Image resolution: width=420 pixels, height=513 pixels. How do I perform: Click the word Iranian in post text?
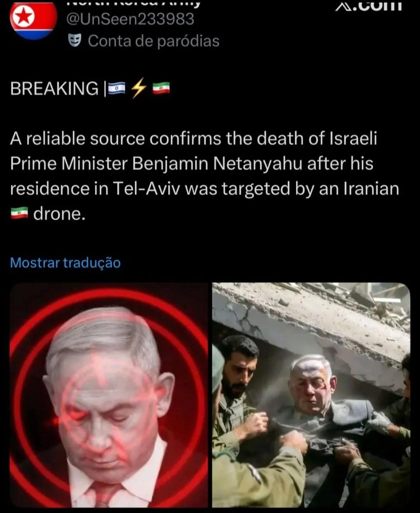tap(371, 188)
